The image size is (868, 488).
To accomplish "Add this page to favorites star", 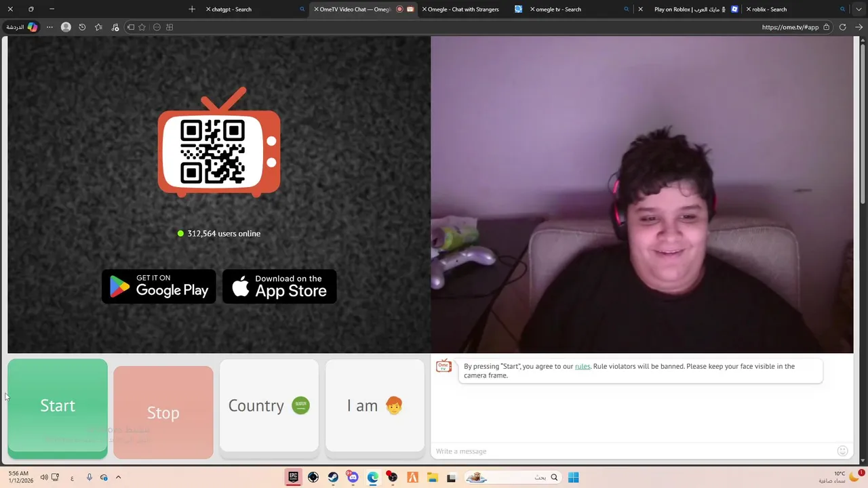I will [x=142, y=27].
